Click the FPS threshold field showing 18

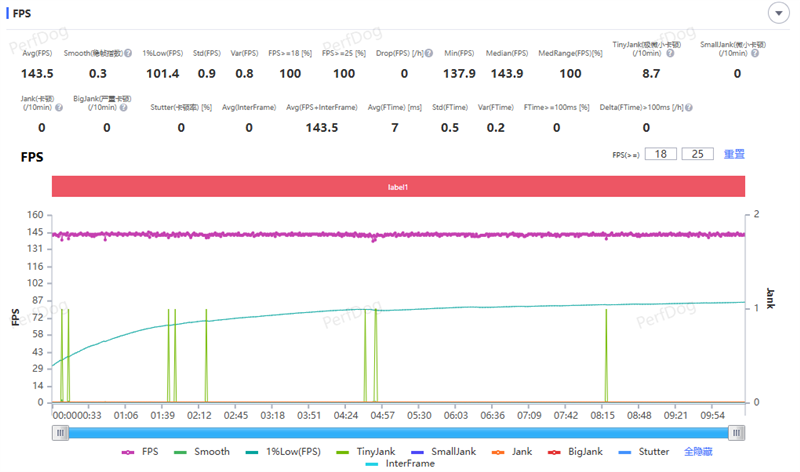(660, 154)
